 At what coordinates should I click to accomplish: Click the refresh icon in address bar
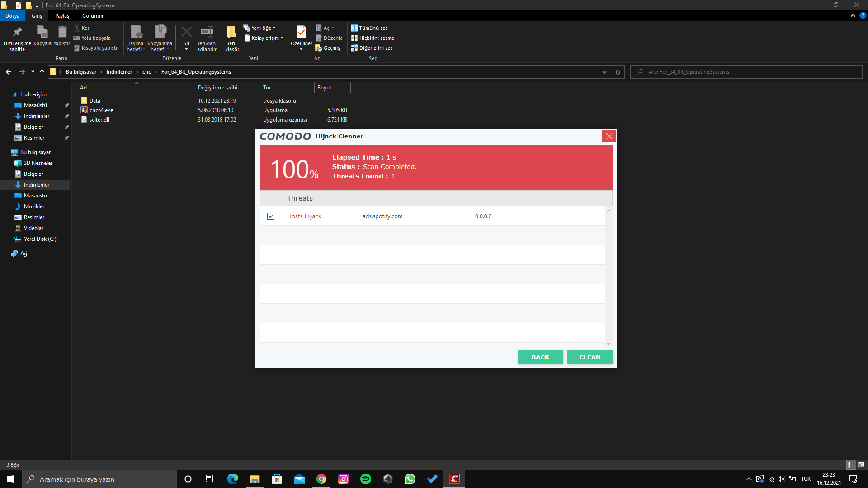click(x=618, y=72)
